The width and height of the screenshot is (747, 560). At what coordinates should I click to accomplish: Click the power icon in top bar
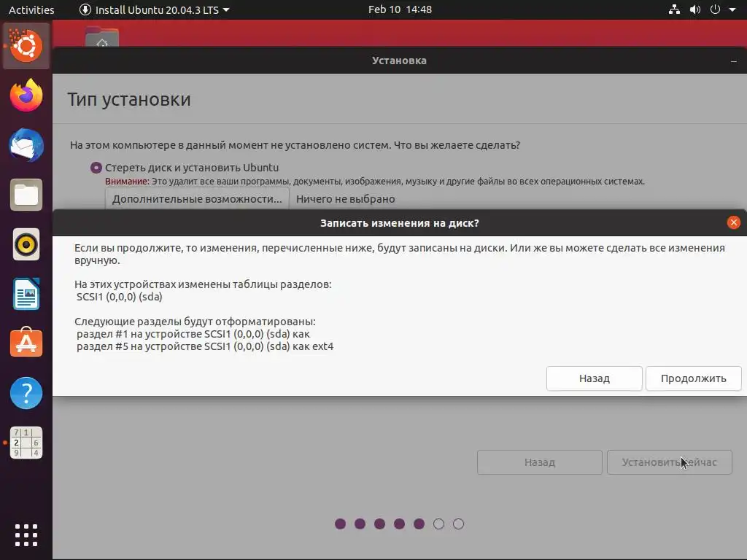pos(715,9)
